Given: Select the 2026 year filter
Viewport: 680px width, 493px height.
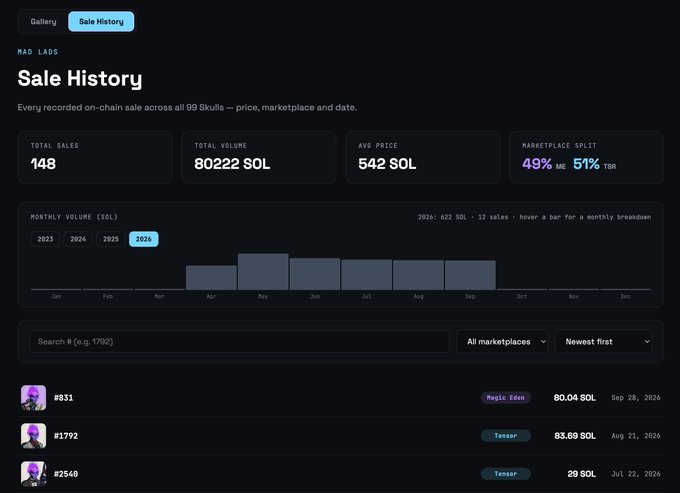Looking at the screenshot, I should [144, 239].
